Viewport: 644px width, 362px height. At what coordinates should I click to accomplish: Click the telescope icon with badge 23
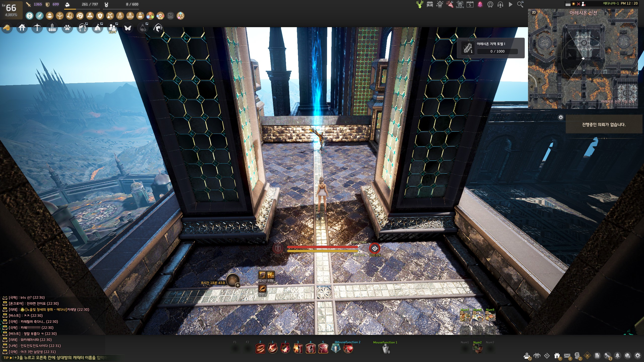tap(608, 356)
